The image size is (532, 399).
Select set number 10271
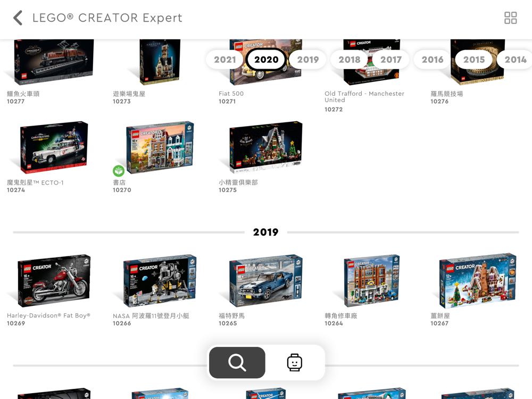(x=227, y=102)
